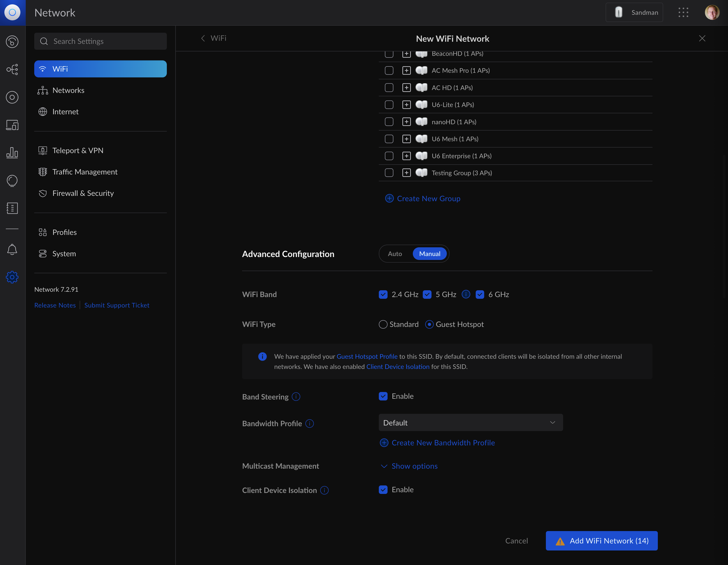Open the Bandwidth Profile Default dropdown
The height and width of the screenshot is (565, 728).
[470, 423]
